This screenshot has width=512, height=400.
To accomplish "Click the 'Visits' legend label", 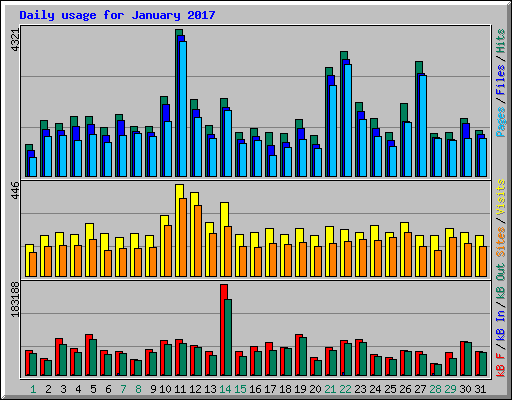I will pyautogui.click(x=500, y=197).
